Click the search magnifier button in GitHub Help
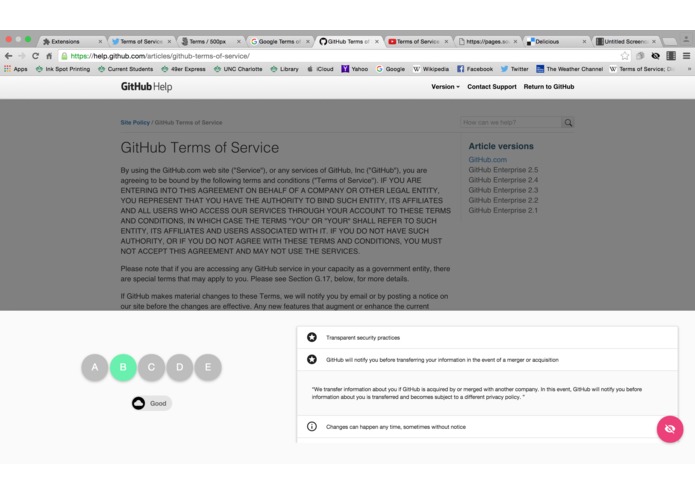This screenshot has height=494, width=695. point(568,122)
